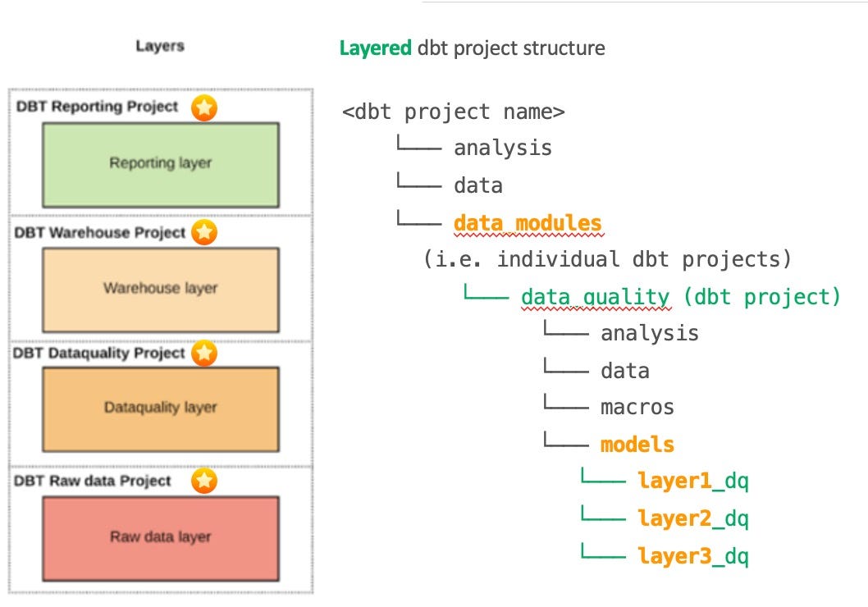Viewport: 868px width, 607px height.
Task: Select the star badge beside DBT Warehouse Project
Action: click(x=203, y=232)
